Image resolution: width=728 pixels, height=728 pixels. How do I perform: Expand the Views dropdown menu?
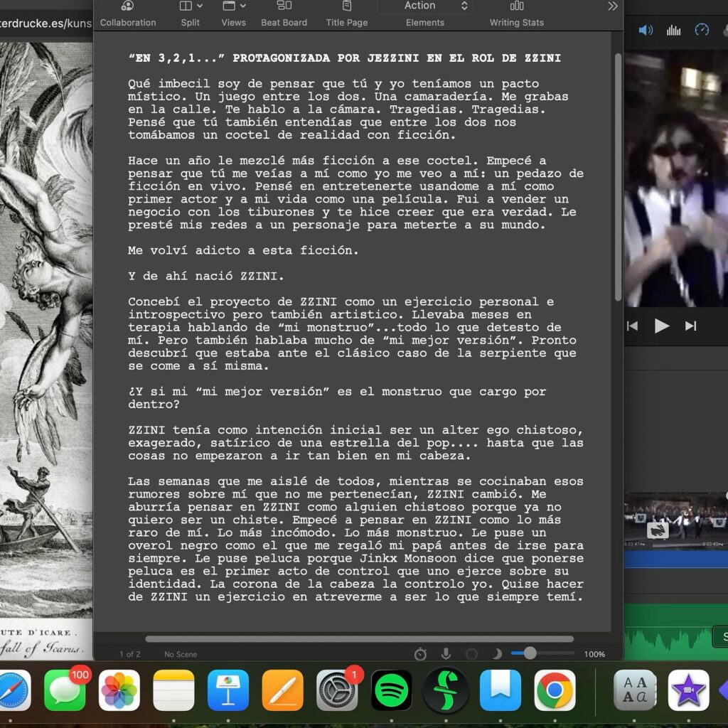click(x=233, y=14)
